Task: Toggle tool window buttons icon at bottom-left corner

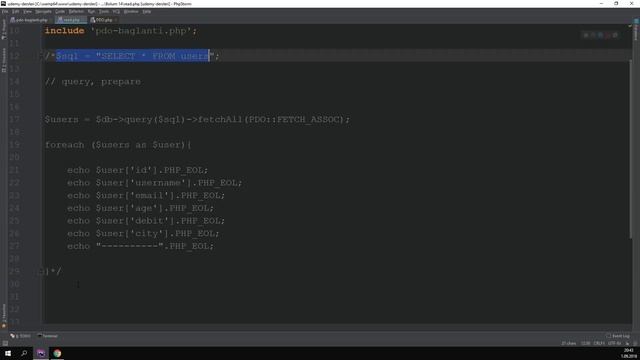Action: point(5,343)
